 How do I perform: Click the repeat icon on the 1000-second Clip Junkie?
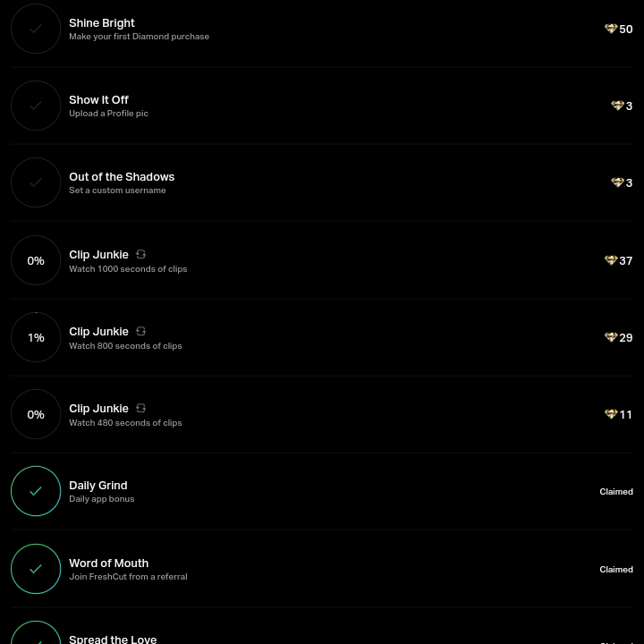pos(140,255)
